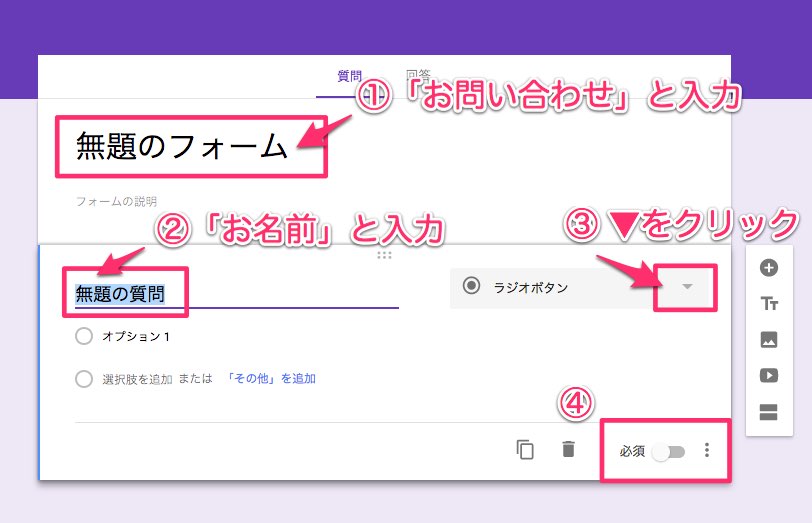Viewport: 812px width, 523px height.
Task: Open the three-dot more options menu
Action: click(x=707, y=450)
